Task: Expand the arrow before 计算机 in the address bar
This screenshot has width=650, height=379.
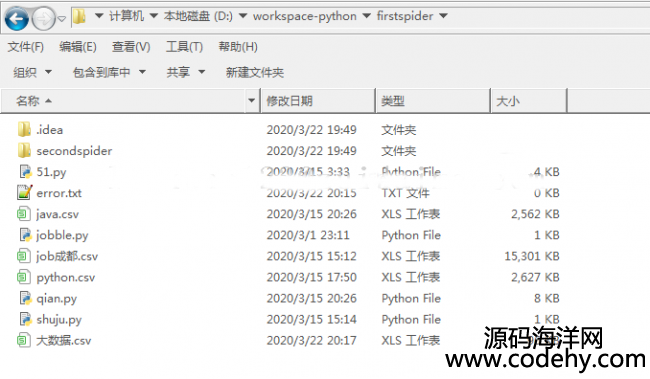Action: [99, 16]
